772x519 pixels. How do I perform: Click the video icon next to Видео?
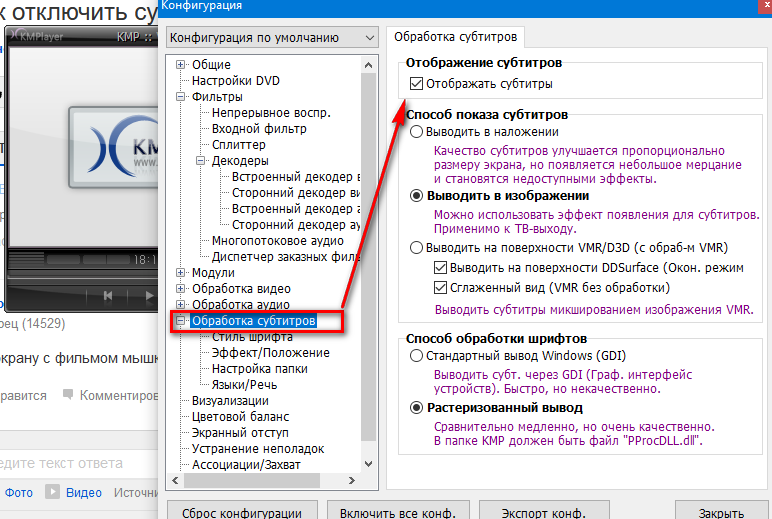point(53,491)
